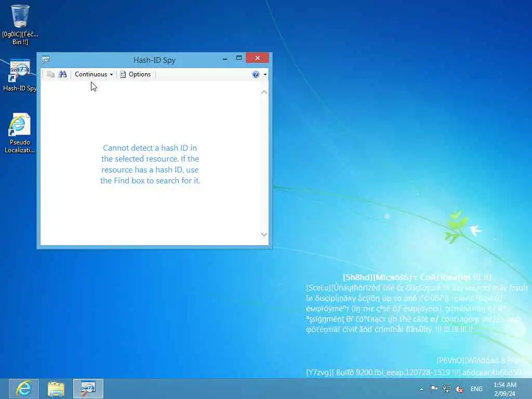Click the 'Cannot detect a hash ID' message text
The width and height of the screenshot is (532, 399).
pyautogui.click(x=150, y=164)
